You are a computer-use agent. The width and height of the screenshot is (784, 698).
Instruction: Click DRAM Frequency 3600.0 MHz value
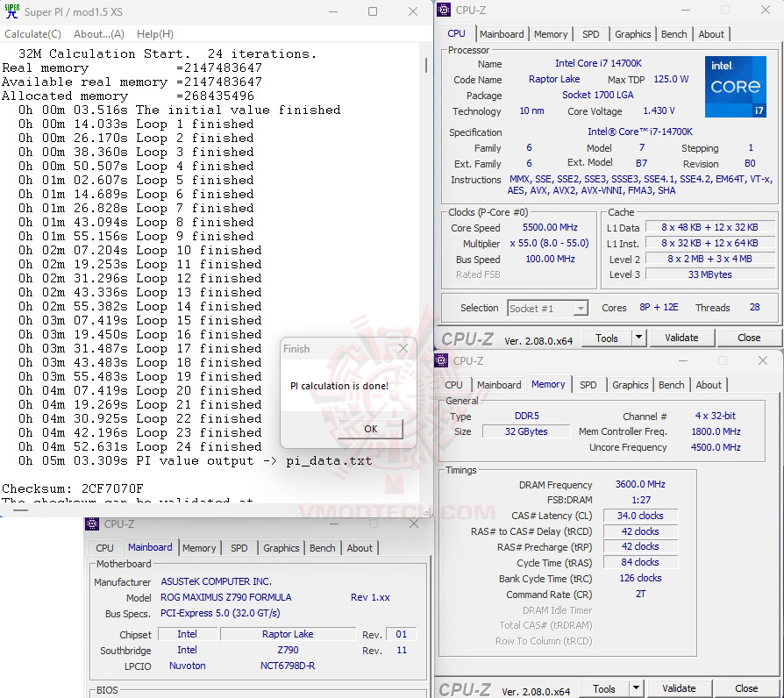640,485
